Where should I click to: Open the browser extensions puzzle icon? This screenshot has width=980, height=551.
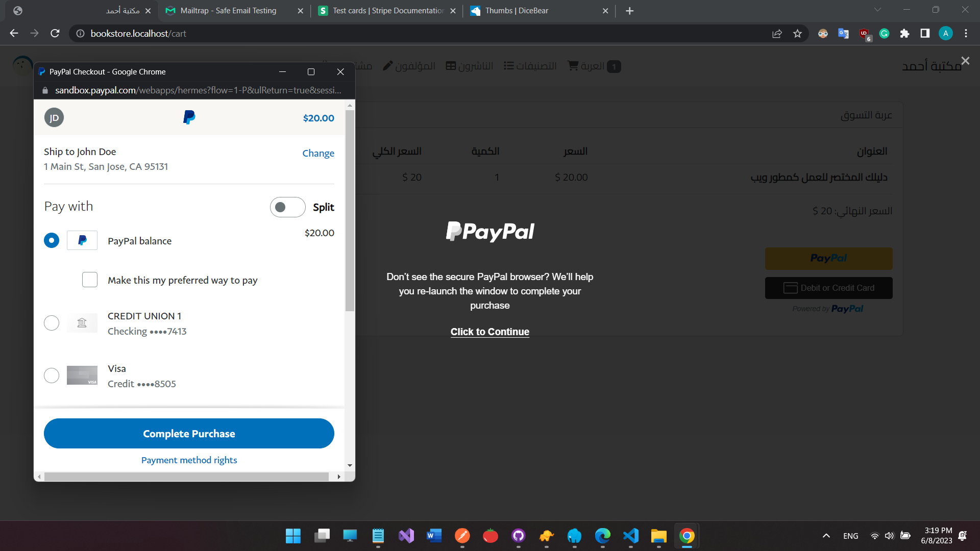coord(904,34)
